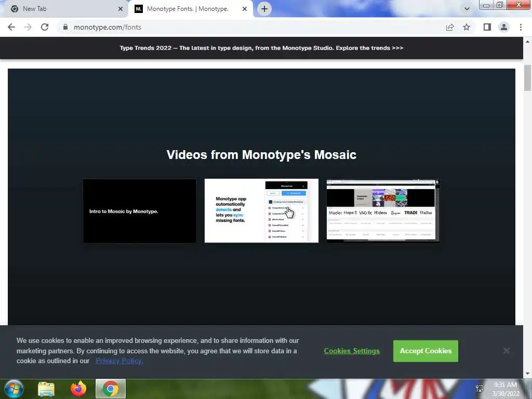This screenshot has height=399, width=532.
Task: Click the page vertical scrollbar thumb
Action: coord(527,78)
